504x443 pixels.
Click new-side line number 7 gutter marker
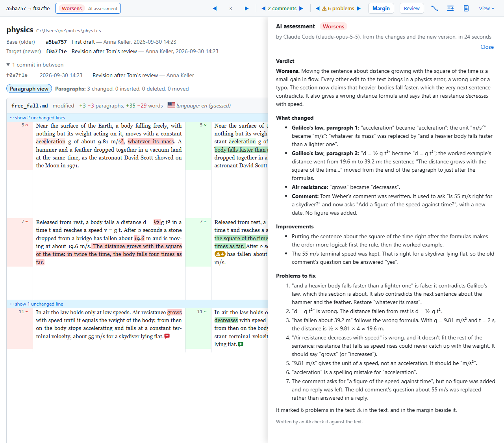pyautogui.click(x=203, y=222)
